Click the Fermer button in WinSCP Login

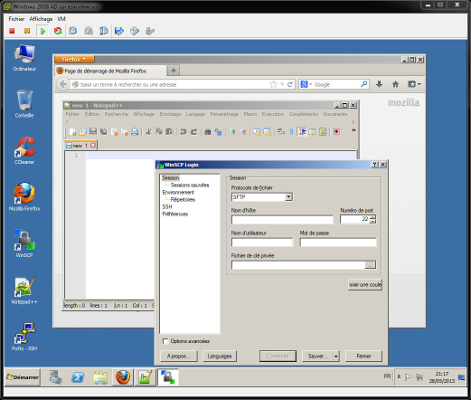click(364, 356)
